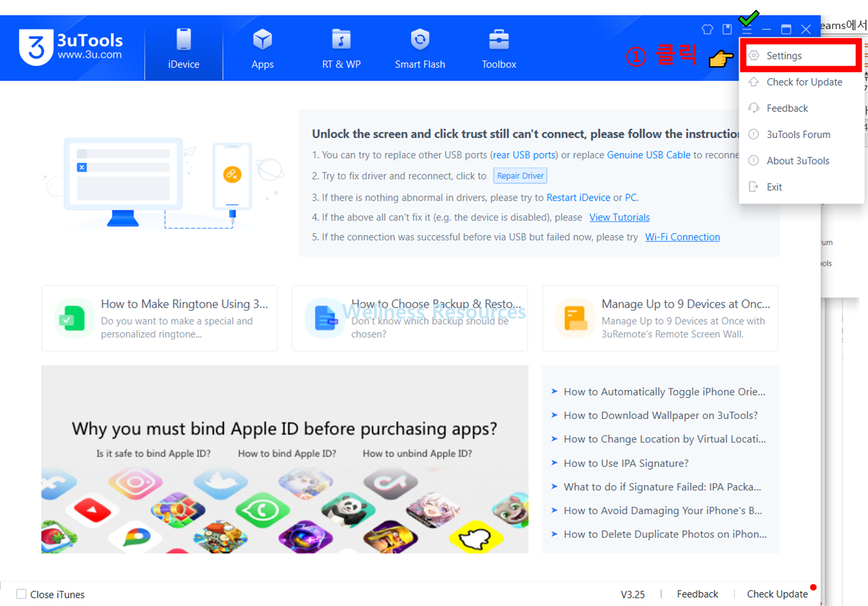Click Check Update in status bar

pyautogui.click(x=777, y=594)
